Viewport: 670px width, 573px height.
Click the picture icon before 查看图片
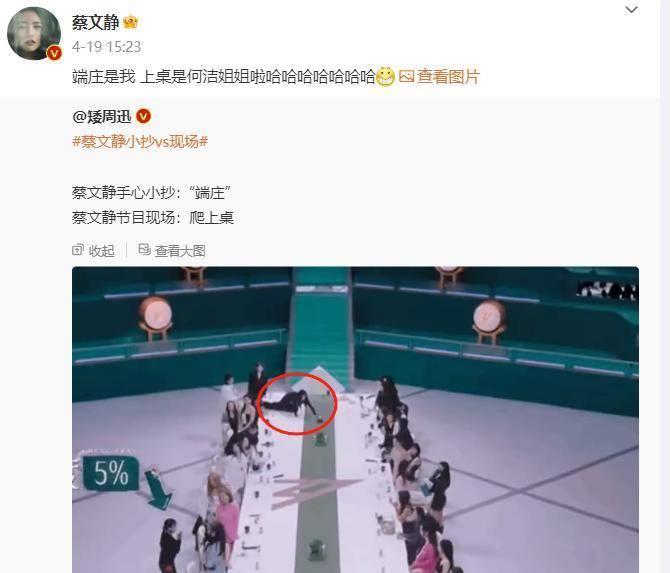[406, 76]
